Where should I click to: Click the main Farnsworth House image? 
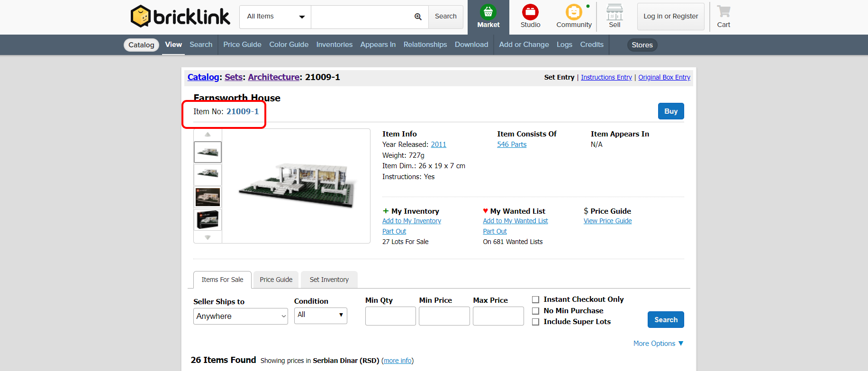(297, 185)
